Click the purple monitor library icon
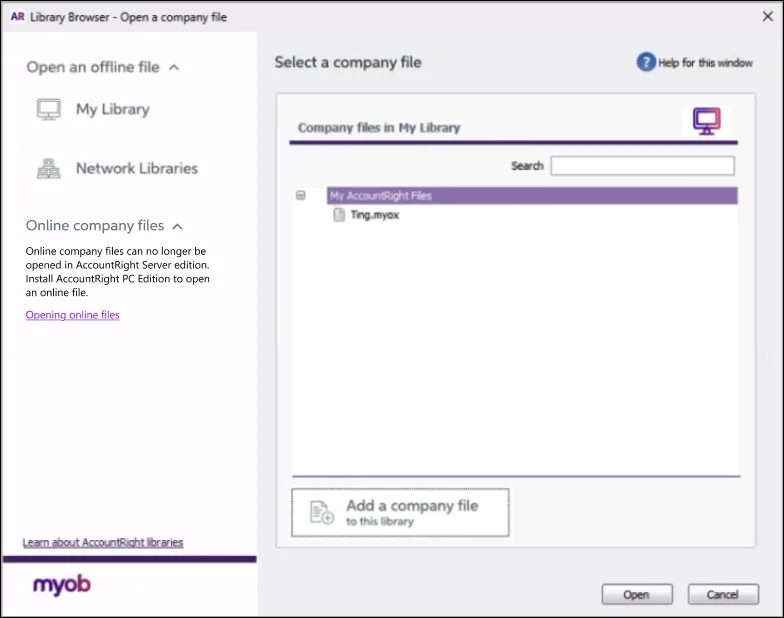 (706, 122)
